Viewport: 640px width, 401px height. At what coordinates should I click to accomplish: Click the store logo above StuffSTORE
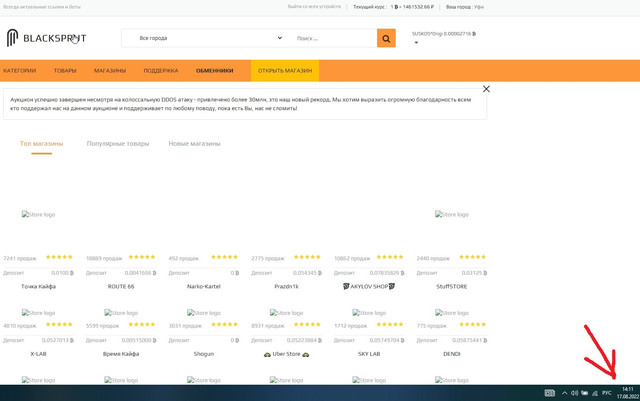point(451,214)
